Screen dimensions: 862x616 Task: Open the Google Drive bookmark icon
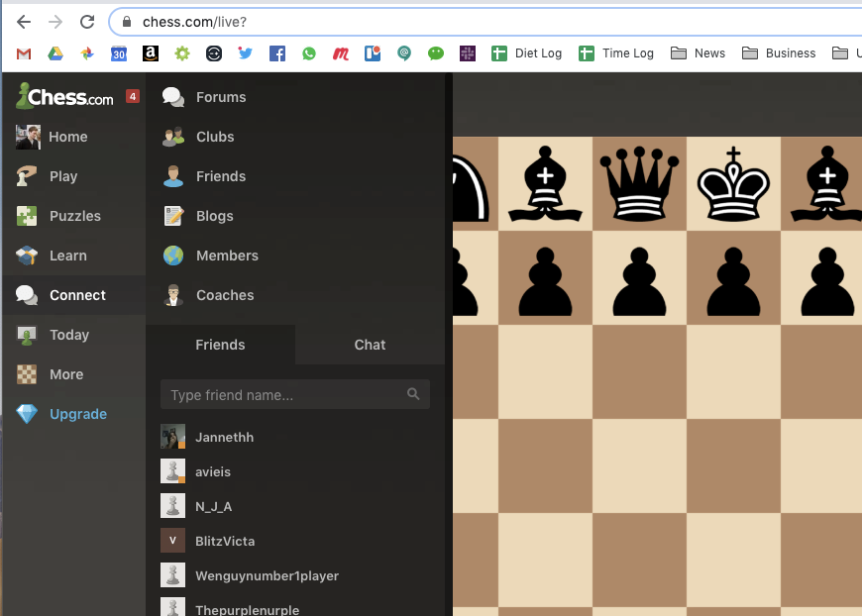tap(55, 53)
